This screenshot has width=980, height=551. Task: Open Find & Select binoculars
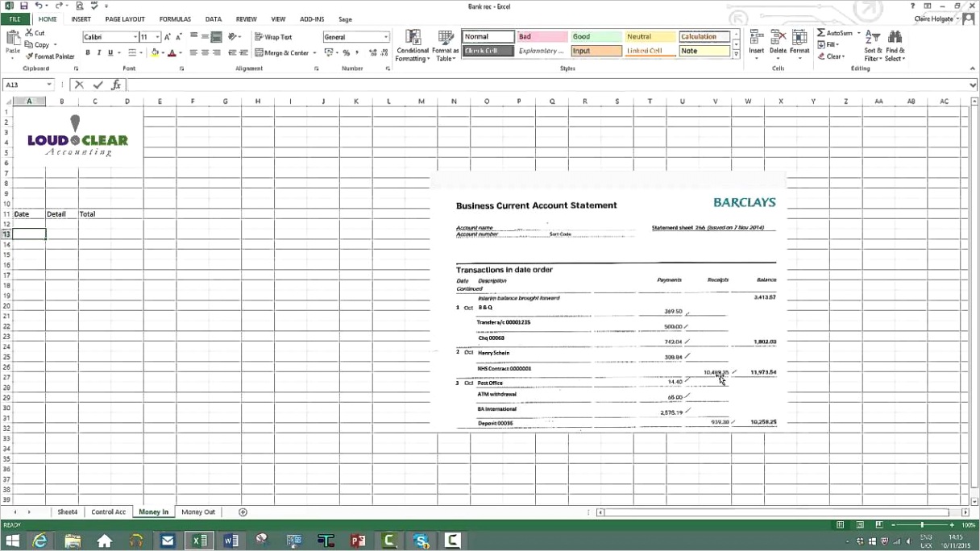pyautogui.click(x=895, y=38)
